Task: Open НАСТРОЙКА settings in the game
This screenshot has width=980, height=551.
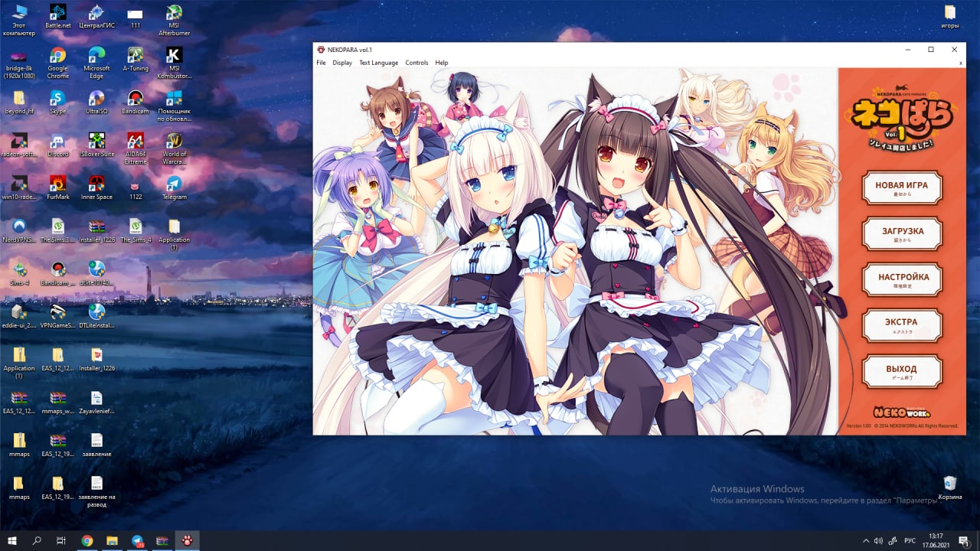Action: (902, 279)
